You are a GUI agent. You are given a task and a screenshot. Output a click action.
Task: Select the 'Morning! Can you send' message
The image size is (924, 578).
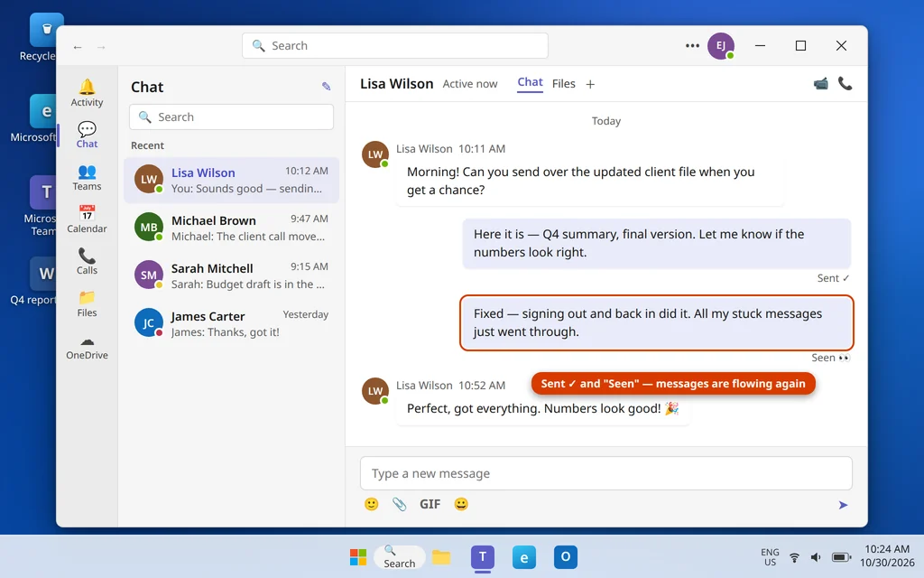590,181
